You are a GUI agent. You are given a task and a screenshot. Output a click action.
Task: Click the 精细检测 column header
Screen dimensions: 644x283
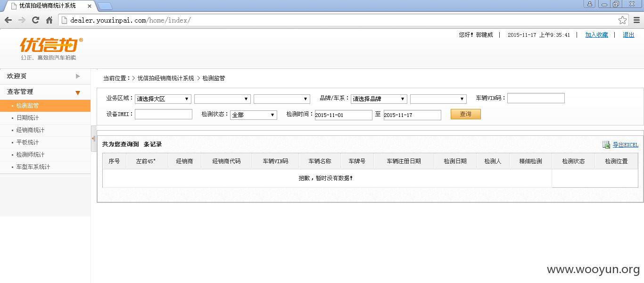(x=531, y=161)
